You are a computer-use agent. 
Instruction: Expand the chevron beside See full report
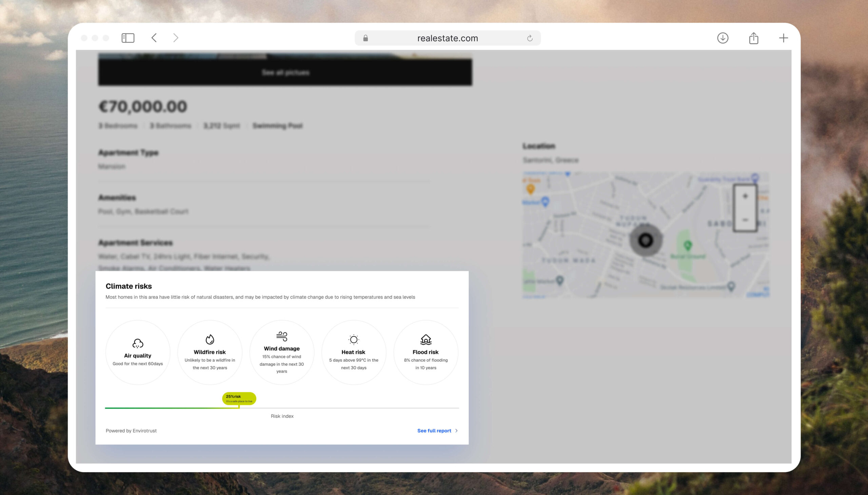(456, 431)
